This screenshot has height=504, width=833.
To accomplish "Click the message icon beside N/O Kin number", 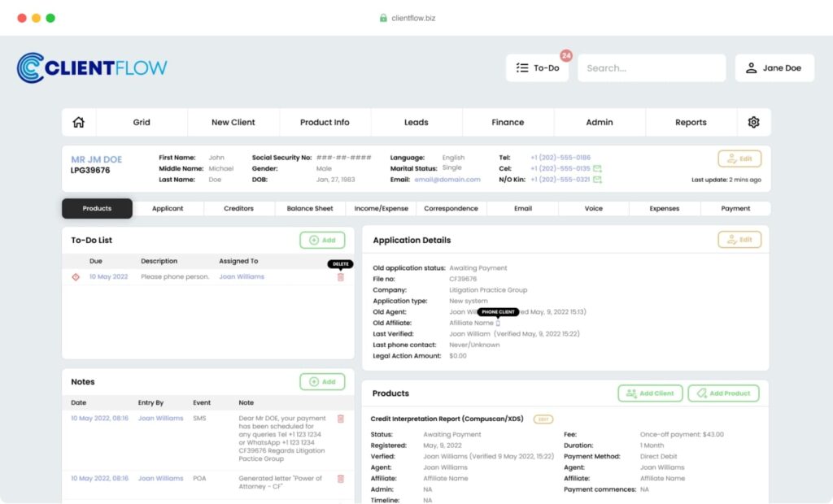I will (x=597, y=180).
